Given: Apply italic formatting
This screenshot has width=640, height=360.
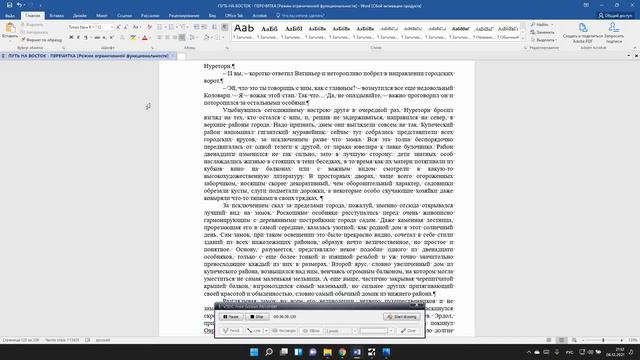Looking at the screenshot, I should coord(78,38).
